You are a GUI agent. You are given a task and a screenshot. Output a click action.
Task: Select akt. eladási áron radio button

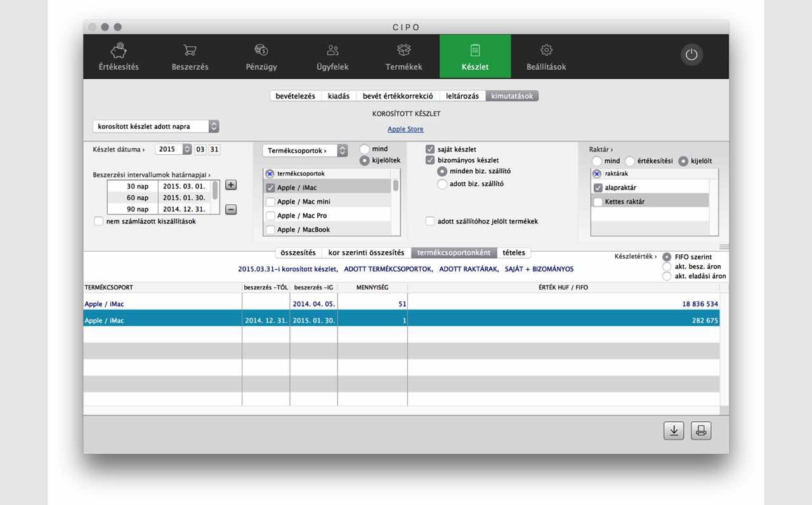(x=666, y=277)
